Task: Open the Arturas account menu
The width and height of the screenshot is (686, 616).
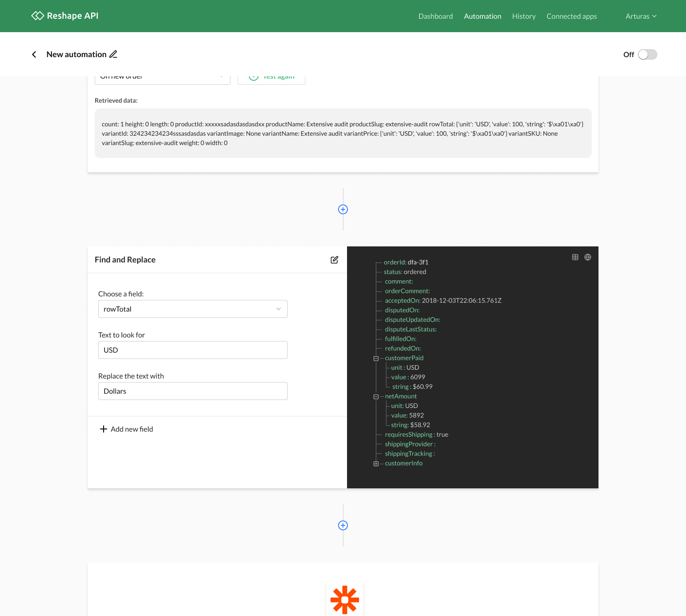Action: pyautogui.click(x=641, y=16)
